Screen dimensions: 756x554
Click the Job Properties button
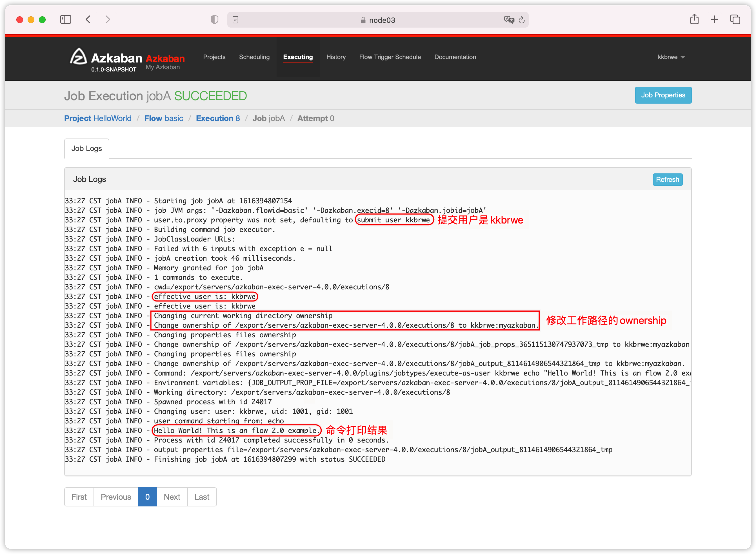pyautogui.click(x=663, y=95)
